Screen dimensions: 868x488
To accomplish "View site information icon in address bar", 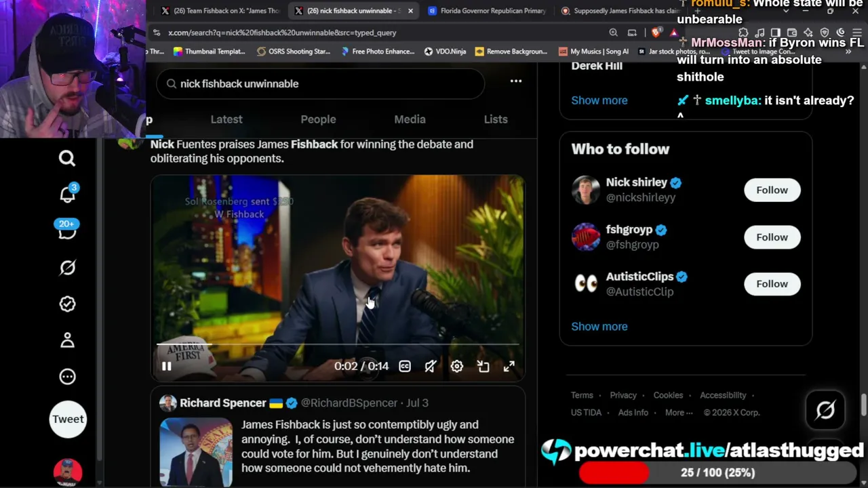I will (157, 33).
